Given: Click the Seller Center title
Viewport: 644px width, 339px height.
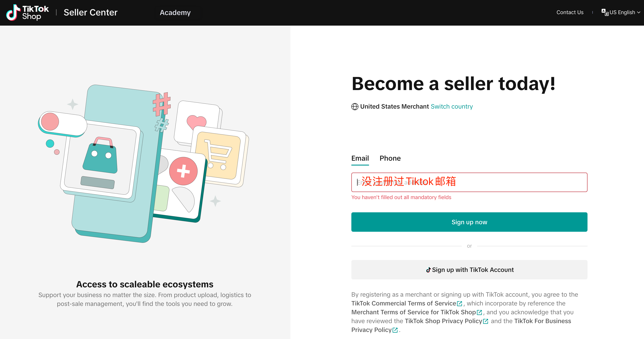Looking at the screenshot, I should point(90,13).
